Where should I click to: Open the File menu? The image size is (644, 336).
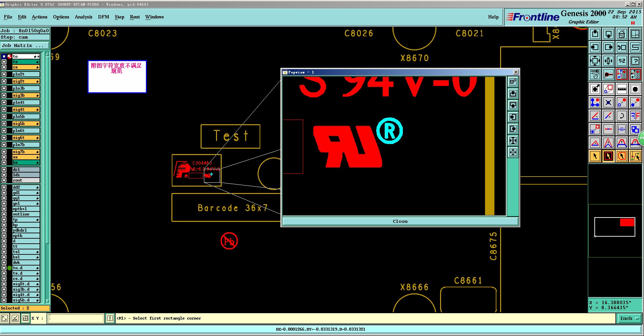(8, 17)
